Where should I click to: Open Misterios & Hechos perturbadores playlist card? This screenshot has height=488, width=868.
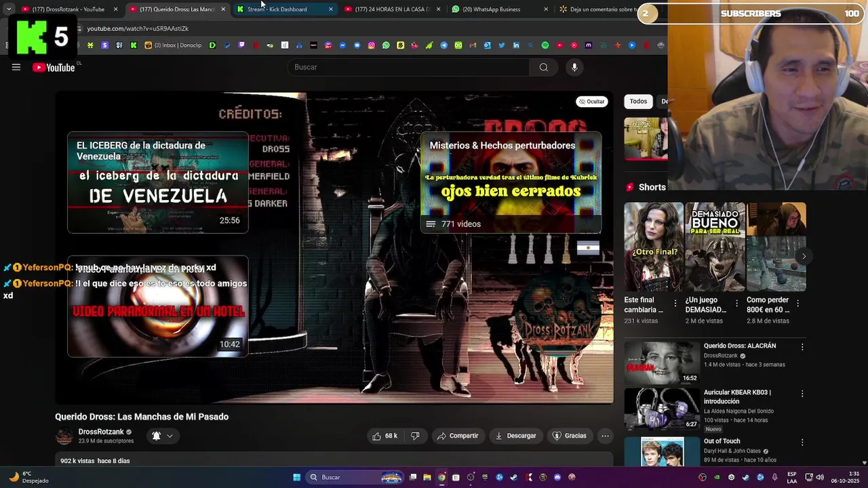511,183
